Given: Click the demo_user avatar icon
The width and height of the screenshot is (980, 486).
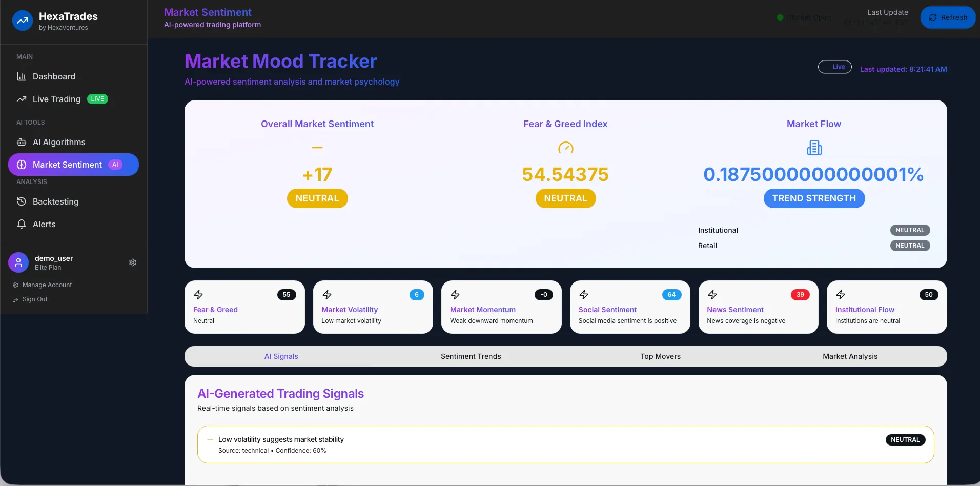Looking at the screenshot, I should point(18,262).
